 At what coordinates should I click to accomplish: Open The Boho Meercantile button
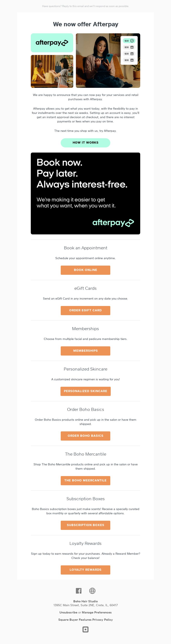(85, 480)
